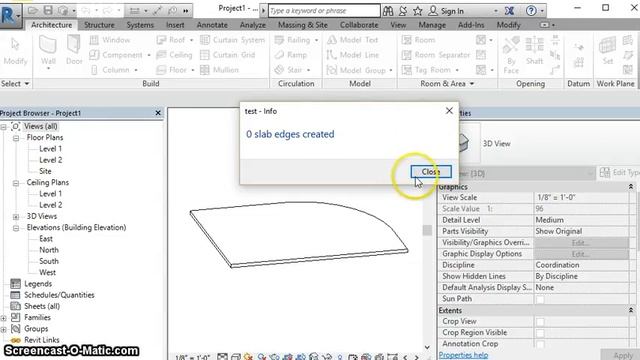Collapse the Extents properties section
Screen dimensions: 640x360
631,311
